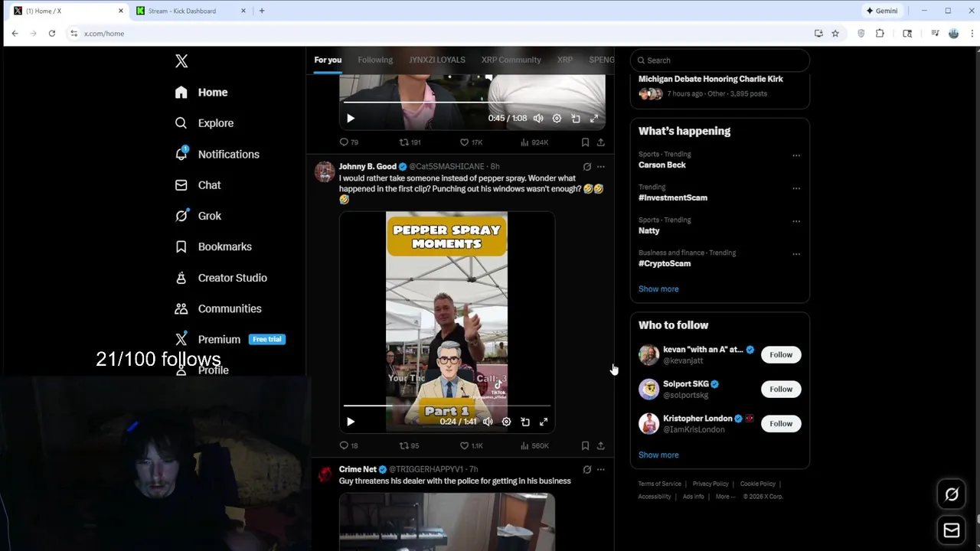Like the post with 1.1K likes
This screenshot has width=980, height=551.
coord(471,445)
